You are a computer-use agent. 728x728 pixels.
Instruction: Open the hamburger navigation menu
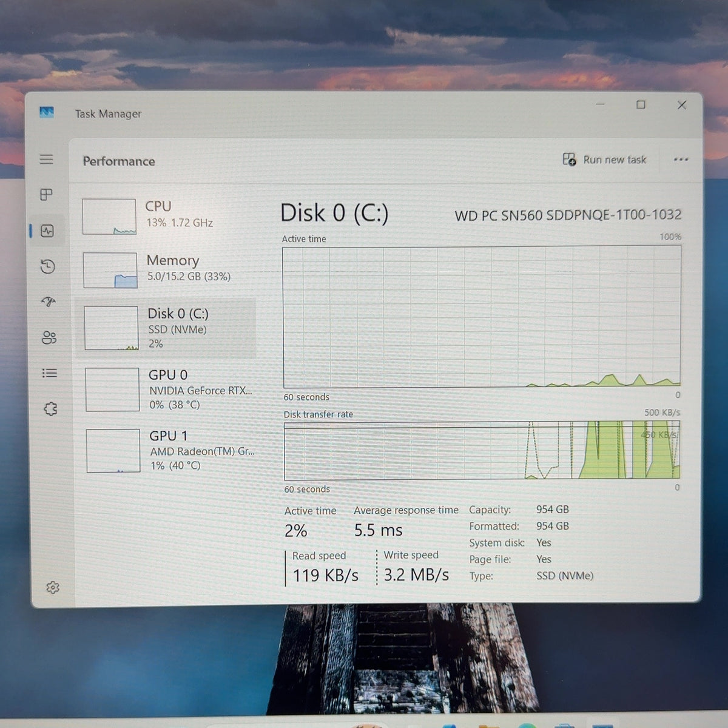[47, 159]
